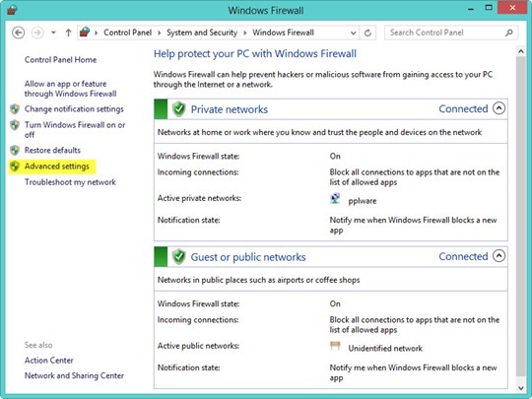Click the Restore defaults link
The width and height of the screenshot is (532, 399).
[52, 150]
